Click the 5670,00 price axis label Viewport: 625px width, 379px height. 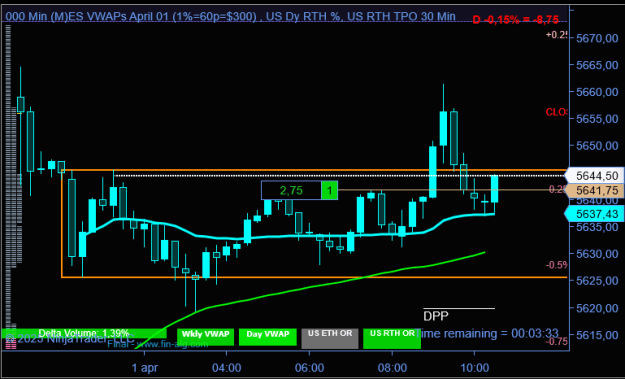pos(597,39)
